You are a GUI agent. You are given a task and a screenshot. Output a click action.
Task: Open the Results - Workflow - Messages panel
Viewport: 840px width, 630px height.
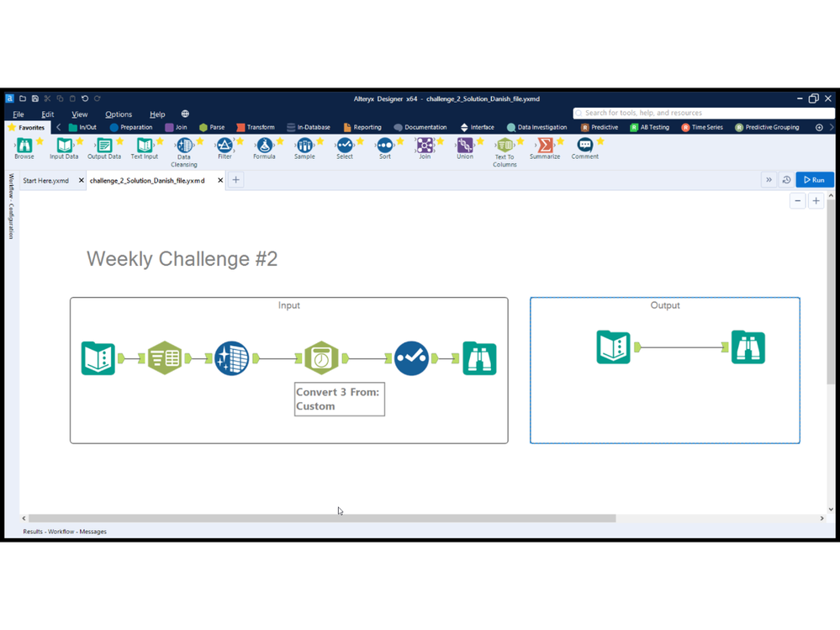(65, 532)
